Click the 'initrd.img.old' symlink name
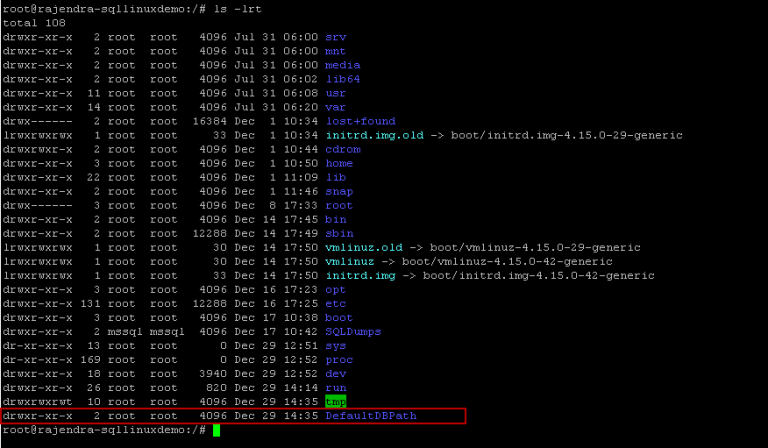Image resolution: width=768 pixels, height=448 pixels. [x=375, y=136]
